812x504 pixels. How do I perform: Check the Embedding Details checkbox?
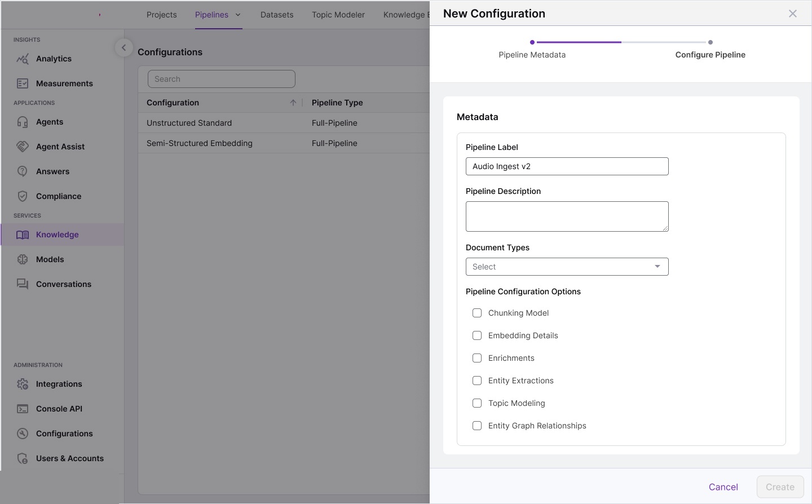[x=477, y=335]
